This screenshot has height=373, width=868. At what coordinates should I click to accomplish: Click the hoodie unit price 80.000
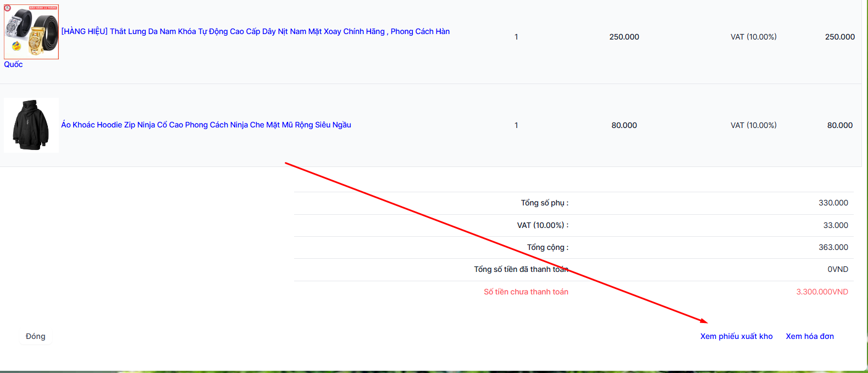624,125
